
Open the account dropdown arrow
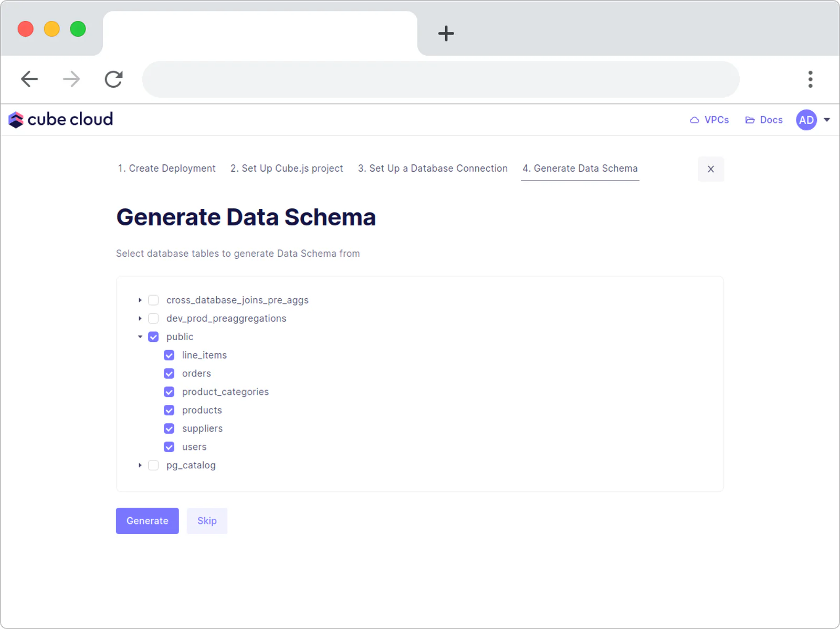point(827,120)
